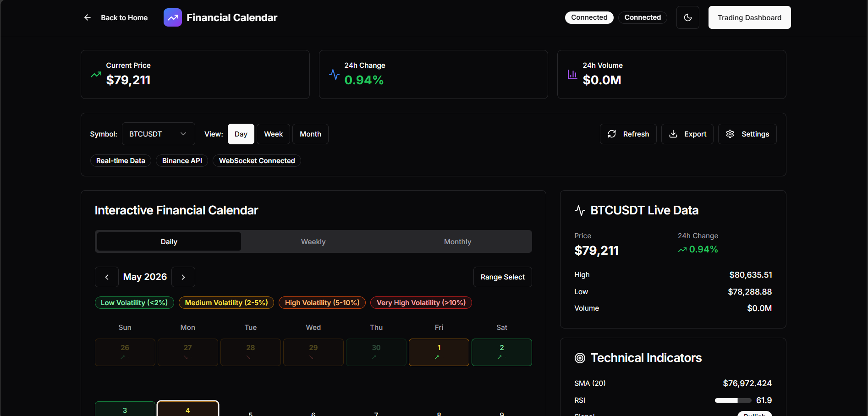Open Settings via the gear icon
Screen dimensions: 868x416
point(730,134)
